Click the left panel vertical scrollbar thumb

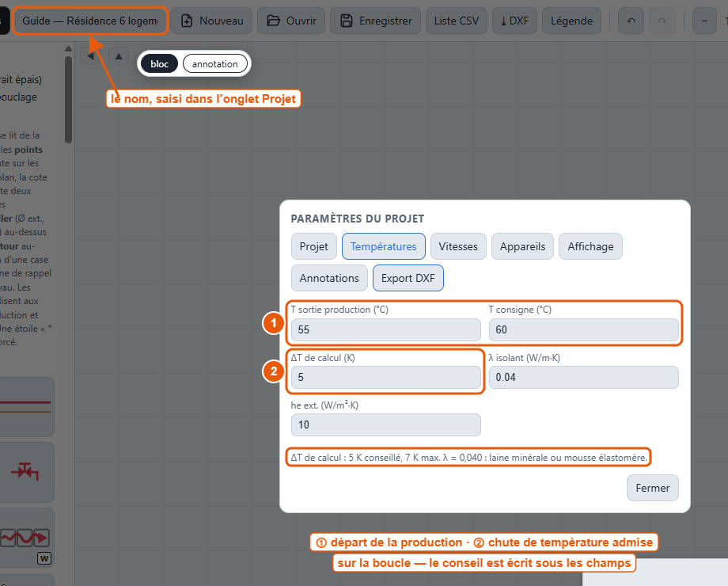click(68, 100)
